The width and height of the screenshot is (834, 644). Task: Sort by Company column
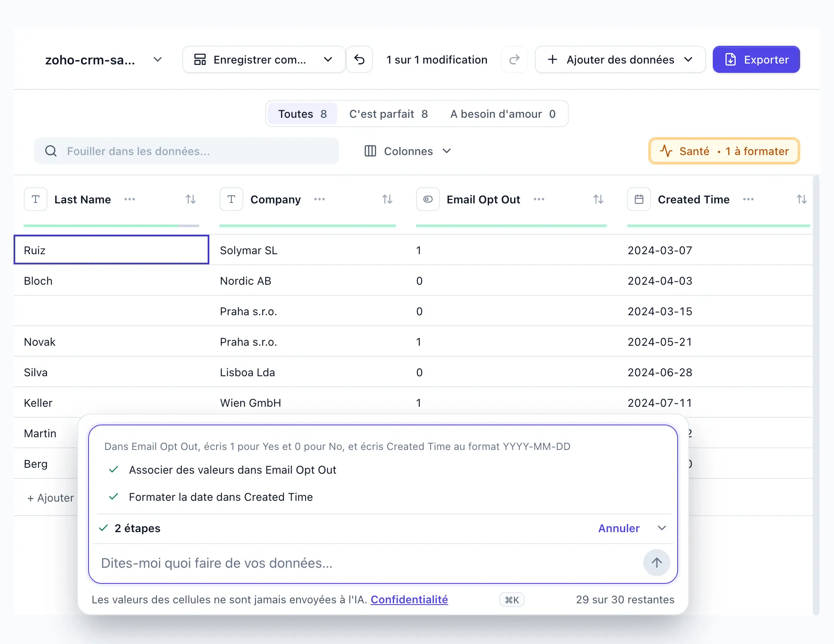(387, 199)
